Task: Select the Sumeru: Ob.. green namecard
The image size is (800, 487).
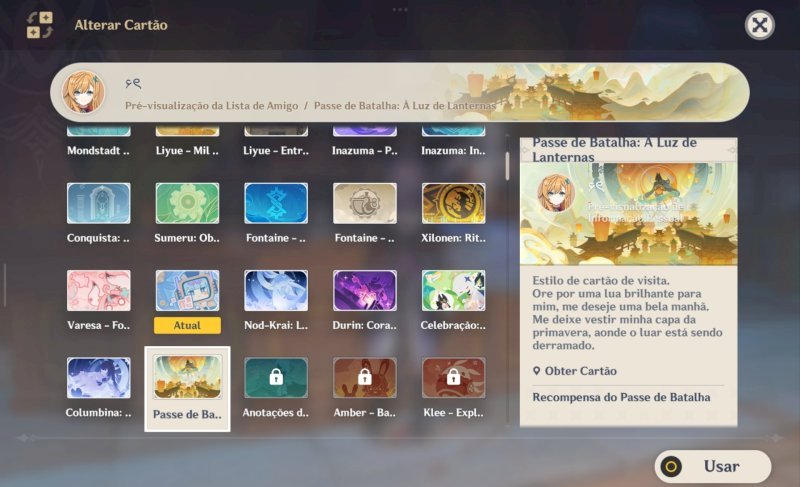Action: pos(187,203)
